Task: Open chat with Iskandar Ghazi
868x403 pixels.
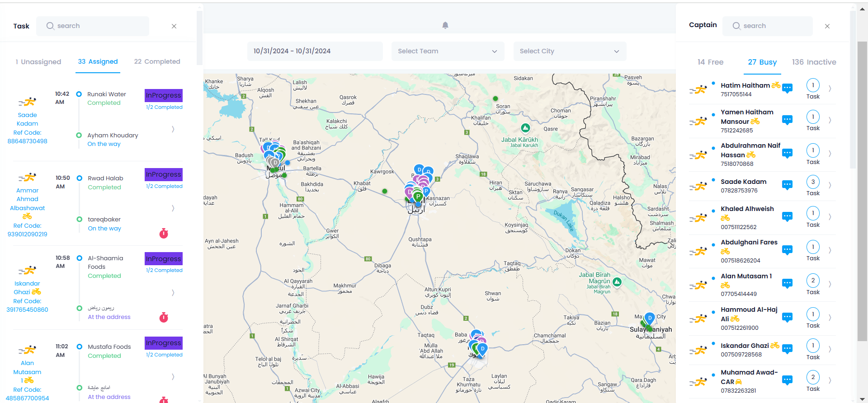Action: 787,349
